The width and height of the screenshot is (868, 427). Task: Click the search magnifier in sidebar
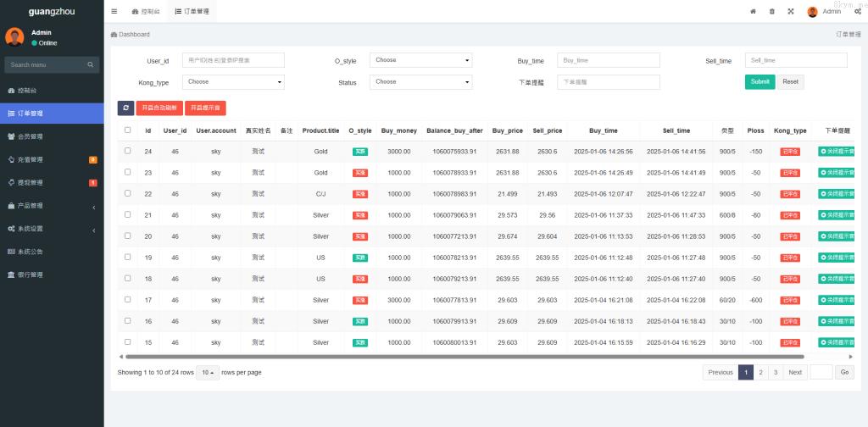click(x=91, y=64)
